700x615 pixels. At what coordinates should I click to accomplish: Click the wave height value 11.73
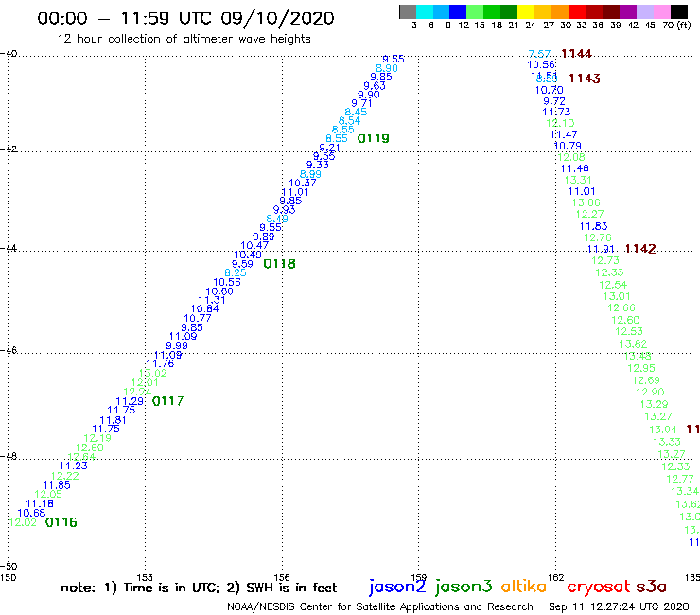coord(556,112)
